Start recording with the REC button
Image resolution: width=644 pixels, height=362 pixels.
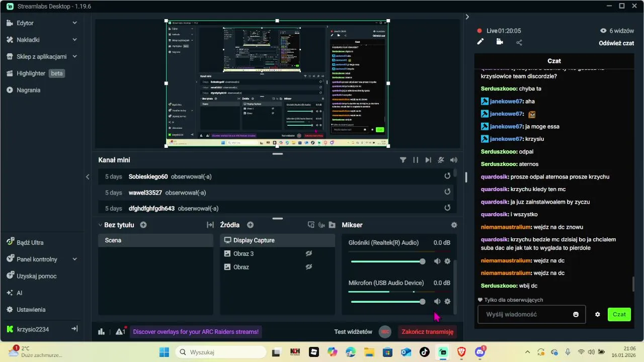[x=385, y=332]
